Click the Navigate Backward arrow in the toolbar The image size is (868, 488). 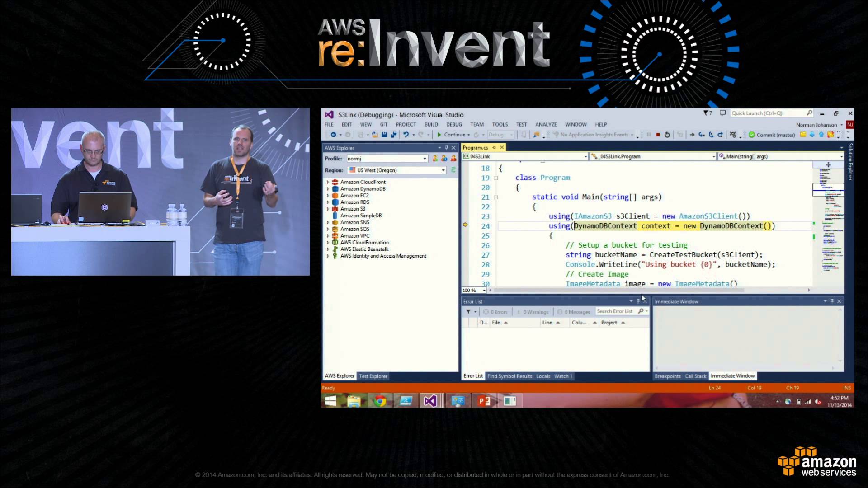(333, 135)
